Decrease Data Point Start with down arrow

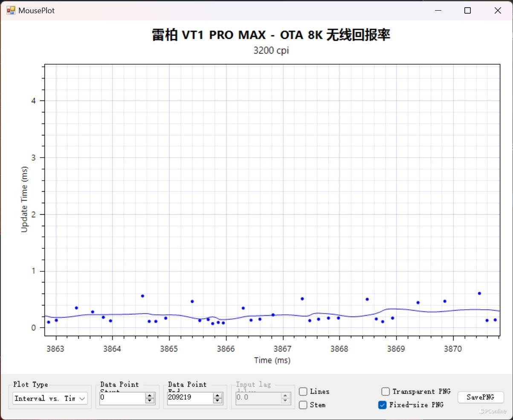point(150,401)
